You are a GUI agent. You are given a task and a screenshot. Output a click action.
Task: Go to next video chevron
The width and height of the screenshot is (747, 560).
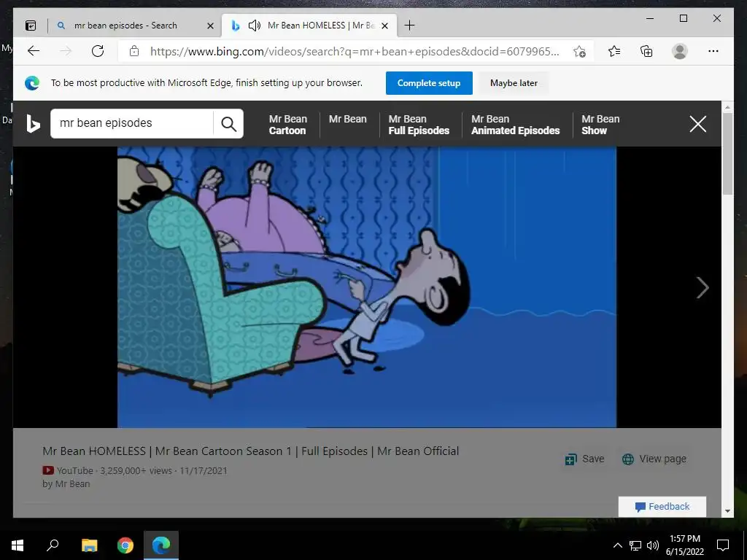pos(703,287)
